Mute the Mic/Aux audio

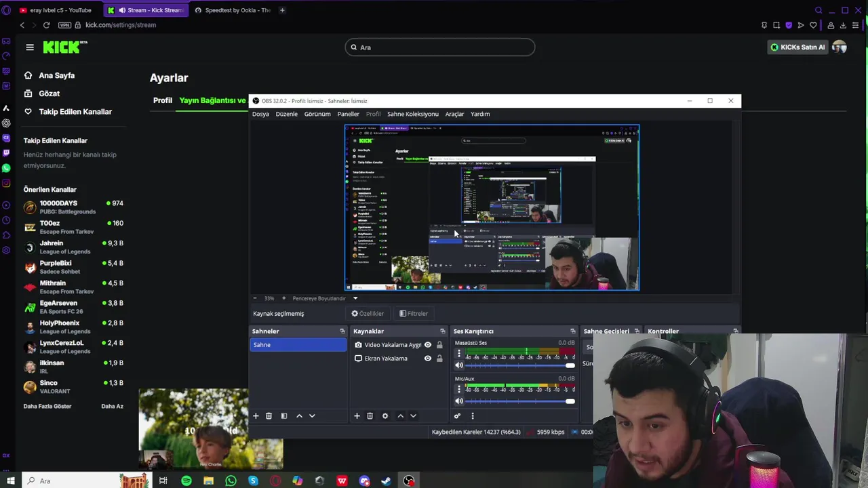click(459, 401)
